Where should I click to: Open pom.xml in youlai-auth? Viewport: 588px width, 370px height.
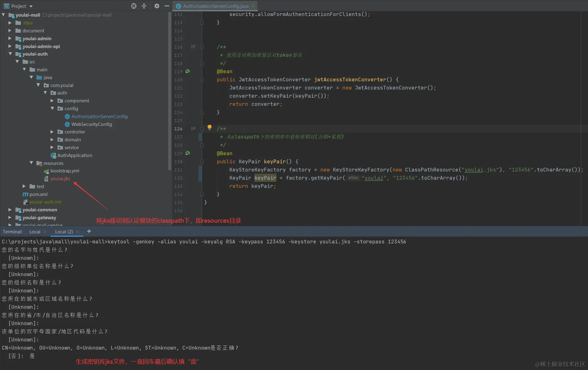tap(39, 194)
